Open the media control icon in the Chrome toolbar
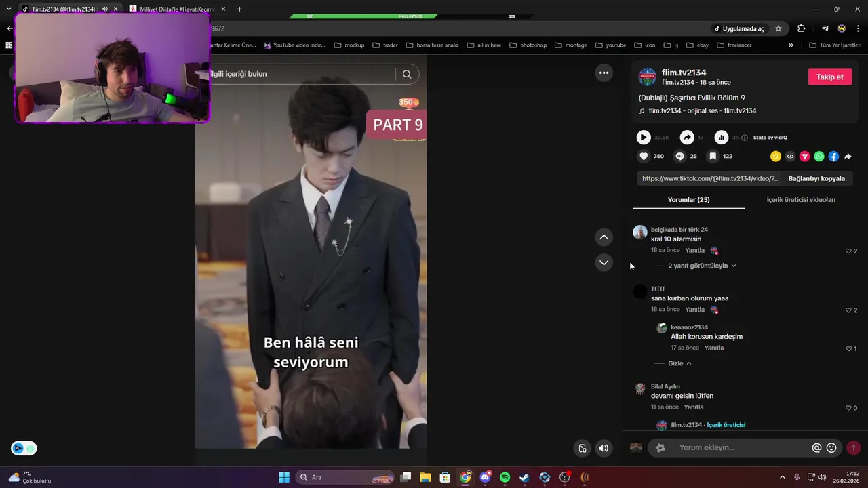 [825, 28]
